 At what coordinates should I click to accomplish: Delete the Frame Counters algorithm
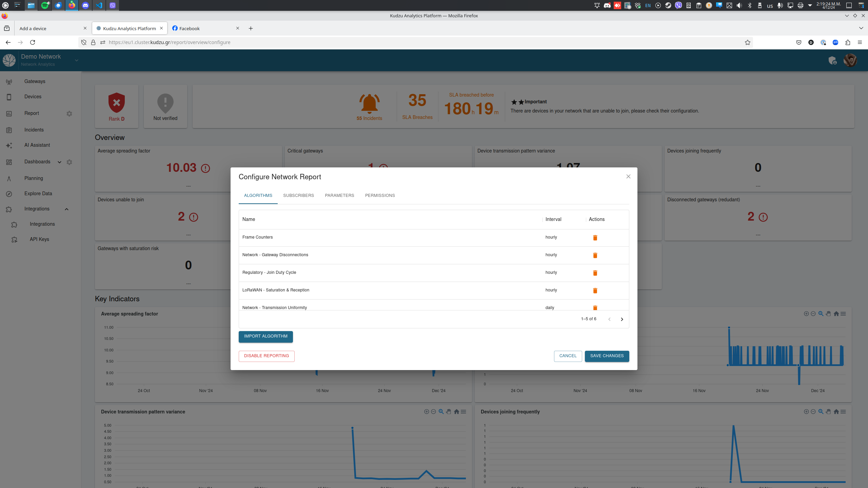pos(595,238)
